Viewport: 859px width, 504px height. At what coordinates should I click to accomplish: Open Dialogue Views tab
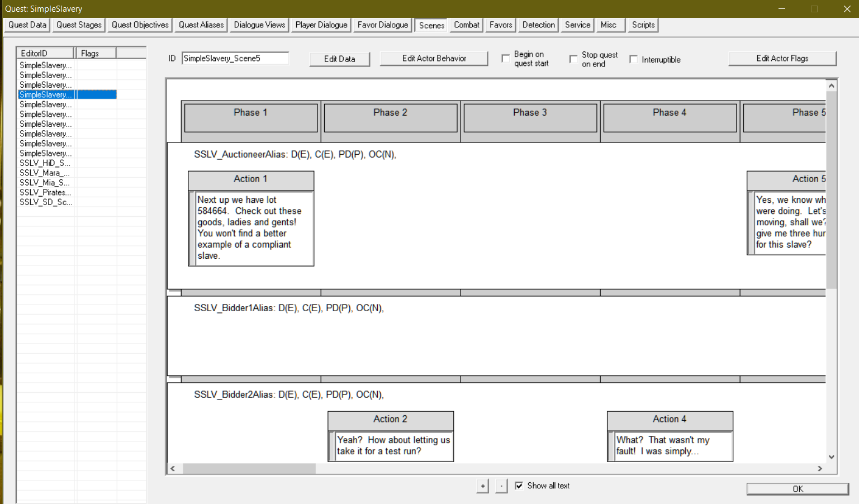point(259,25)
